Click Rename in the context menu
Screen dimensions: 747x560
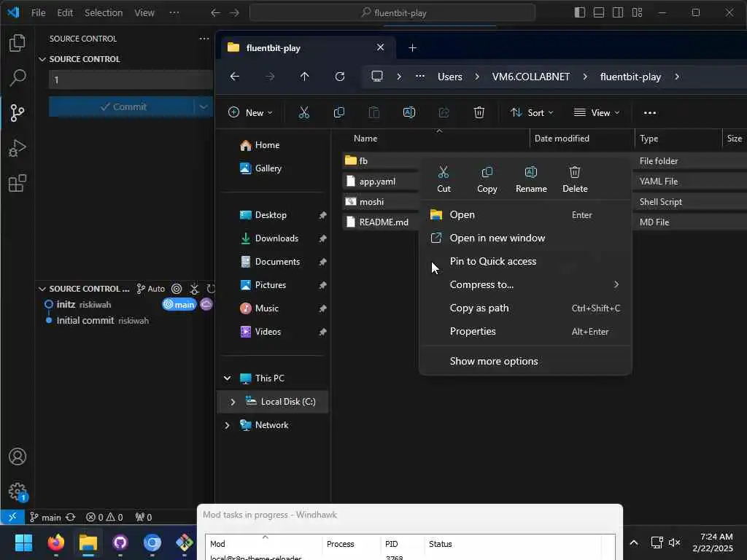[x=531, y=179]
